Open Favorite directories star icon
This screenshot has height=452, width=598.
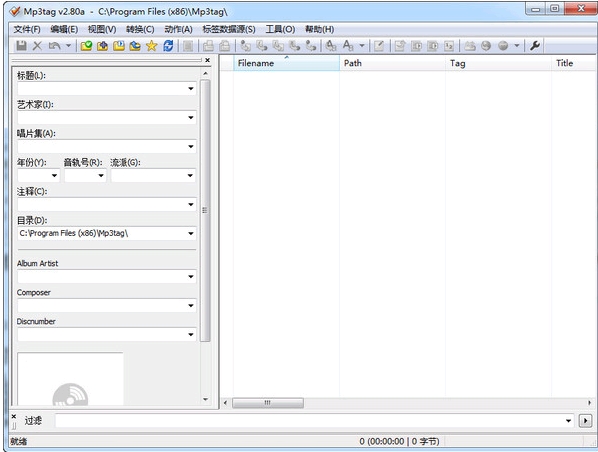pos(151,46)
